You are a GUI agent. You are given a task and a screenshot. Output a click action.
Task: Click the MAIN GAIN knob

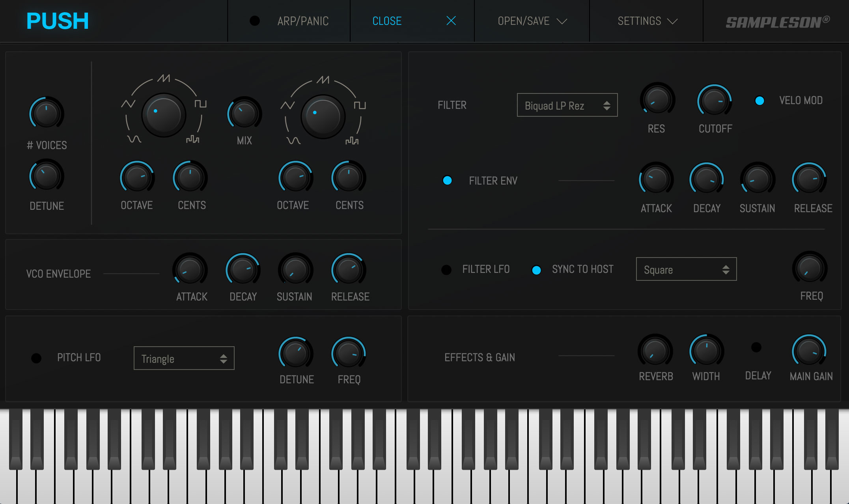(x=809, y=351)
